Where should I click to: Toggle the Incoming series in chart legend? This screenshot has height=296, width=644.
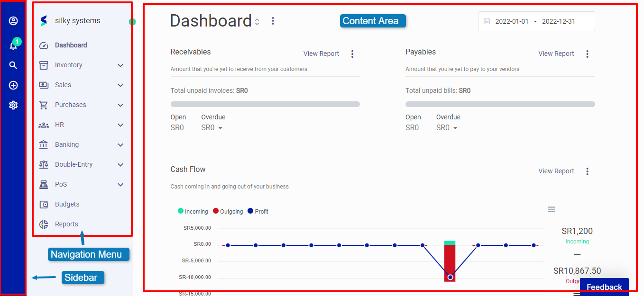coord(193,212)
